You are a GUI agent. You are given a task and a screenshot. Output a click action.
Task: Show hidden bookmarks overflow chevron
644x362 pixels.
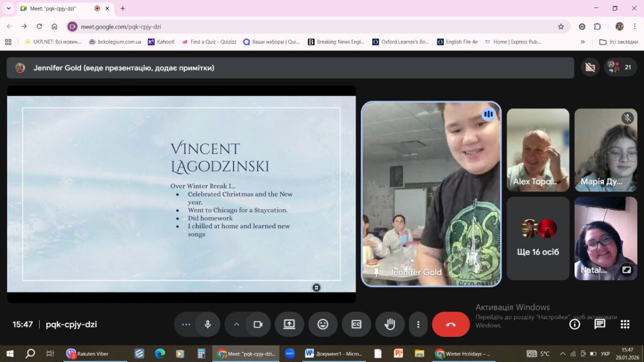pos(583,42)
